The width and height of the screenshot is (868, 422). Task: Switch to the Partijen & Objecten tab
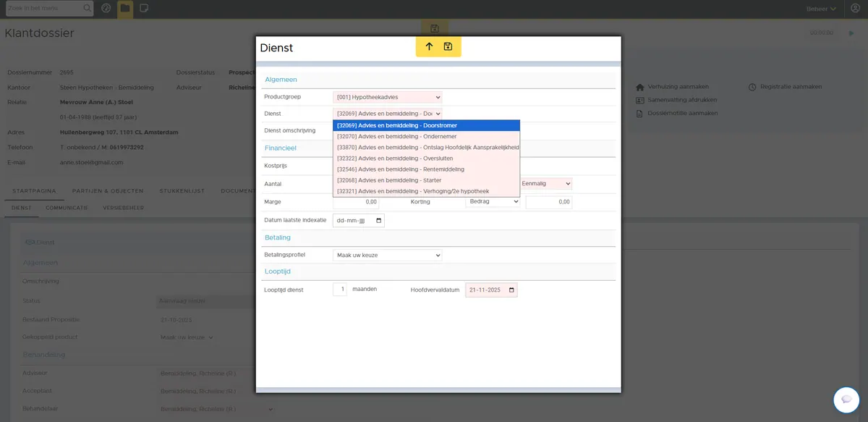(x=108, y=191)
